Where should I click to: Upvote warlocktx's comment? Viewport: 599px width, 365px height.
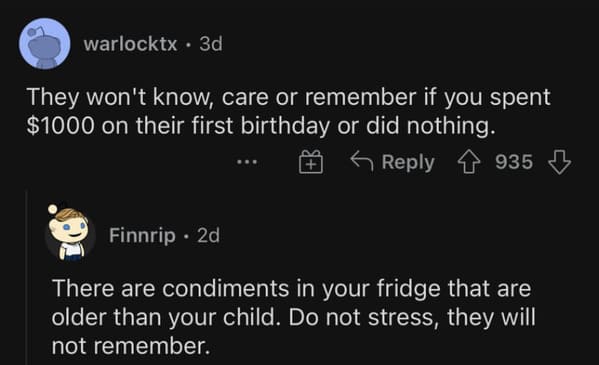tap(469, 162)
